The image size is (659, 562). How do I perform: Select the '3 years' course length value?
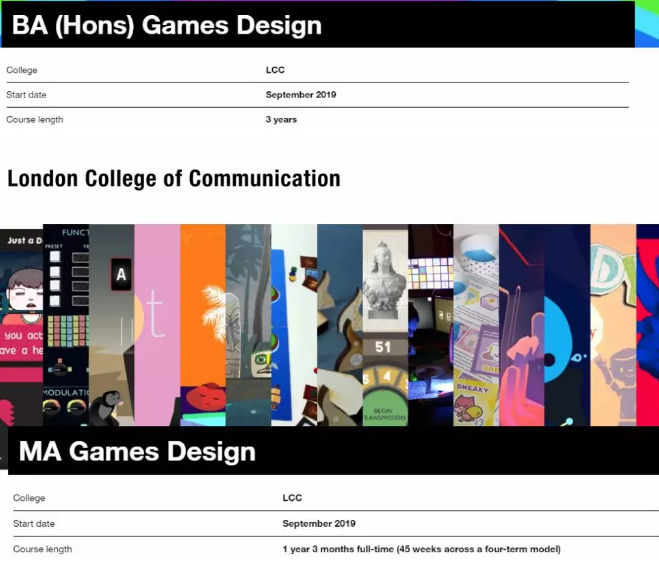click(281, 119)
